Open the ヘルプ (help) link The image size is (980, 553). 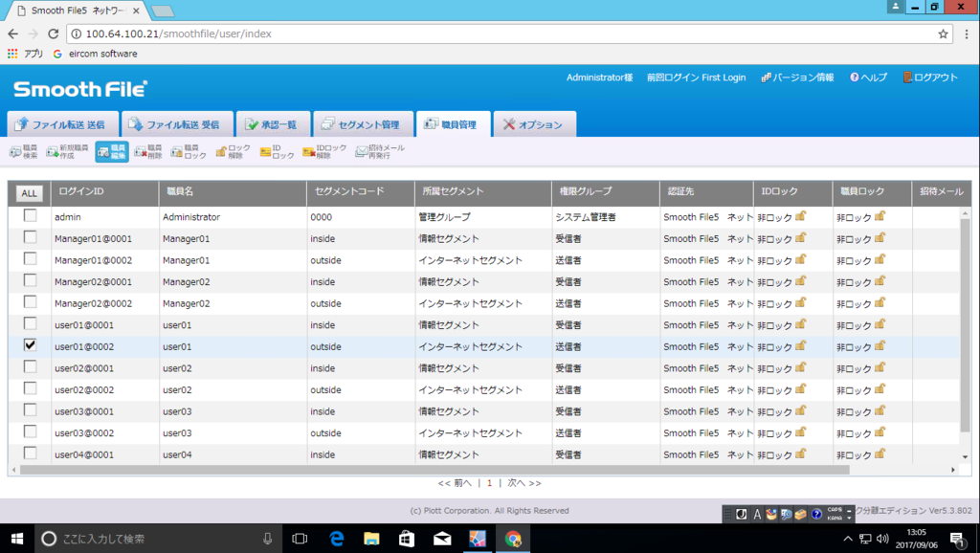pyautogui.click(x=868, y=77)
